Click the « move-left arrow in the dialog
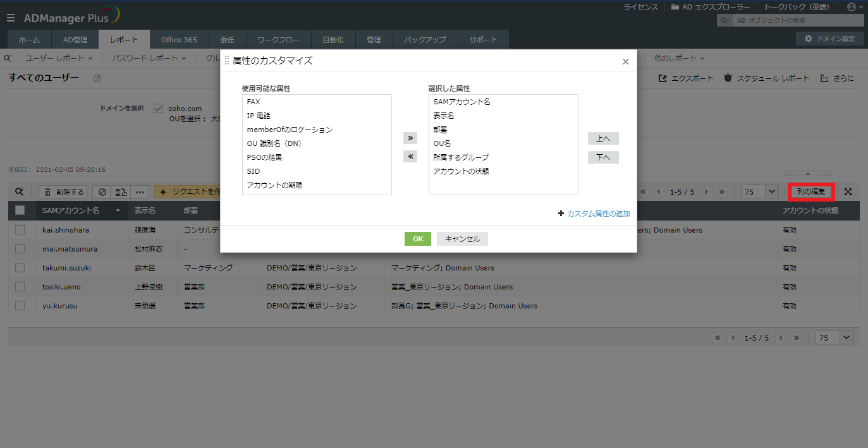Viewport: 868px width, 448px height. pyautogui.click(x=410, y=157)
